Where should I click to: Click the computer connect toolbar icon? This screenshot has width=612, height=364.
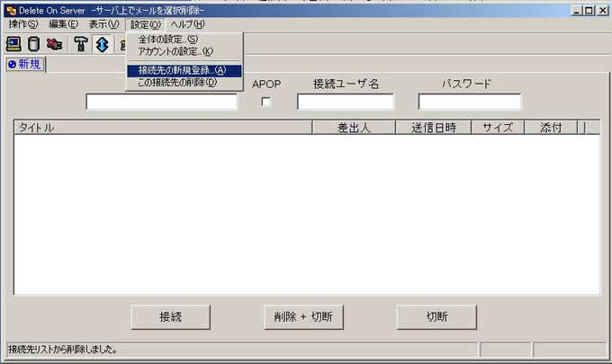13,44
